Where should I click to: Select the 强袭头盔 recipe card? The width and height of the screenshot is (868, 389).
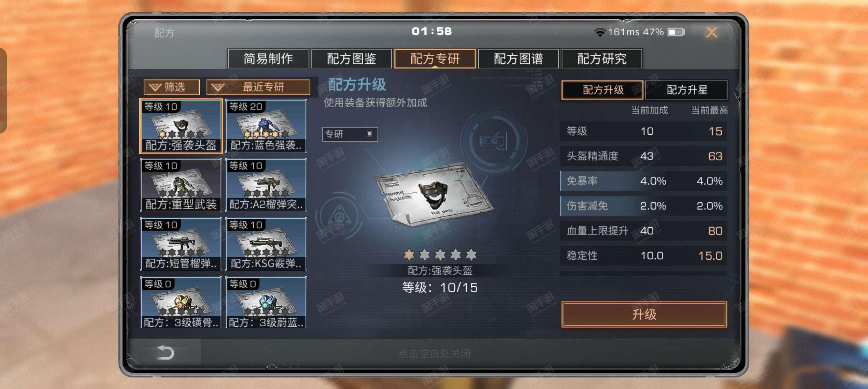[x=181, y=126]
